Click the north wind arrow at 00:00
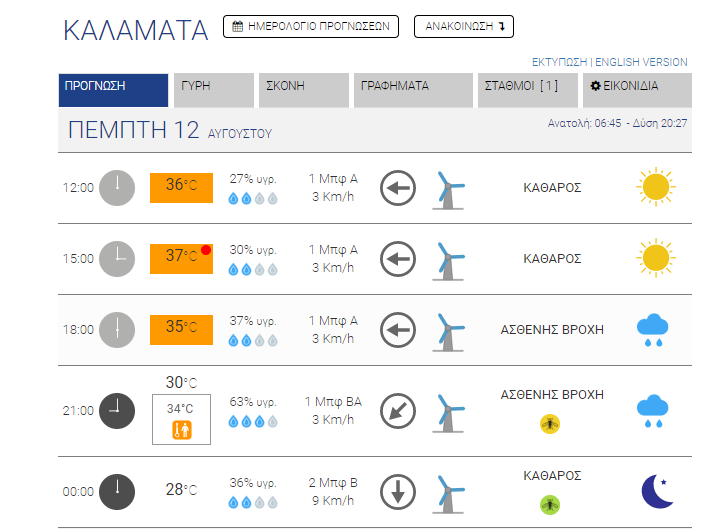The image size is (712, 529). click(398, 492)
